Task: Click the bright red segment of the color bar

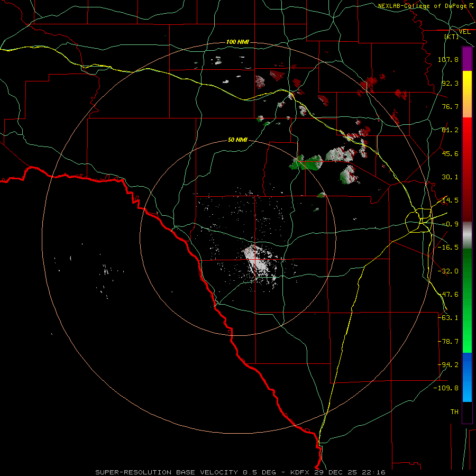Action: coord(467,134)
